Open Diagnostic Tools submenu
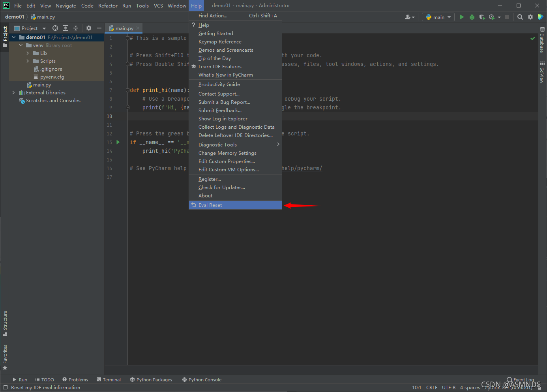This screenshot has width=547, height=392. pyautogui.click(x=235, y=145)
